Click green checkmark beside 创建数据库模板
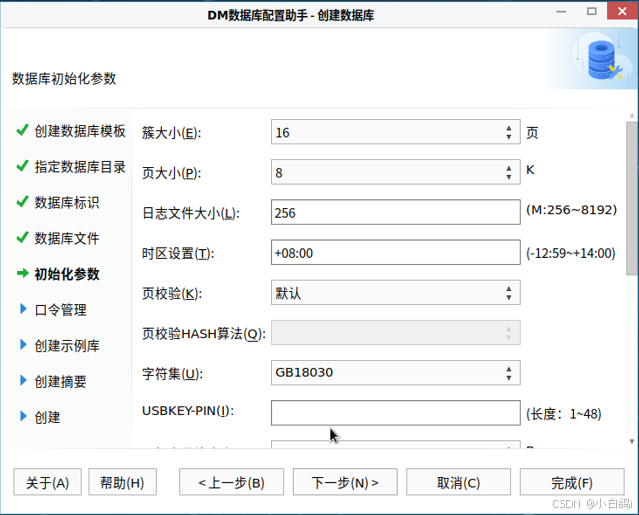The width and height of the screenshot is (639, 515). (x=22, y=130)
